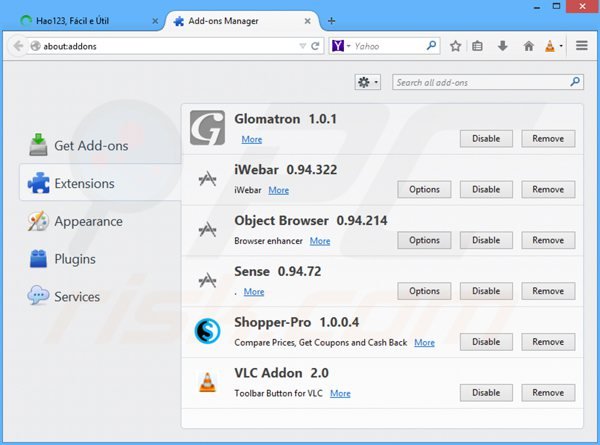The height and width of the screenshot is (445, 600).
Task: Open More link for Sense
Action: click(x=254, y=292)
